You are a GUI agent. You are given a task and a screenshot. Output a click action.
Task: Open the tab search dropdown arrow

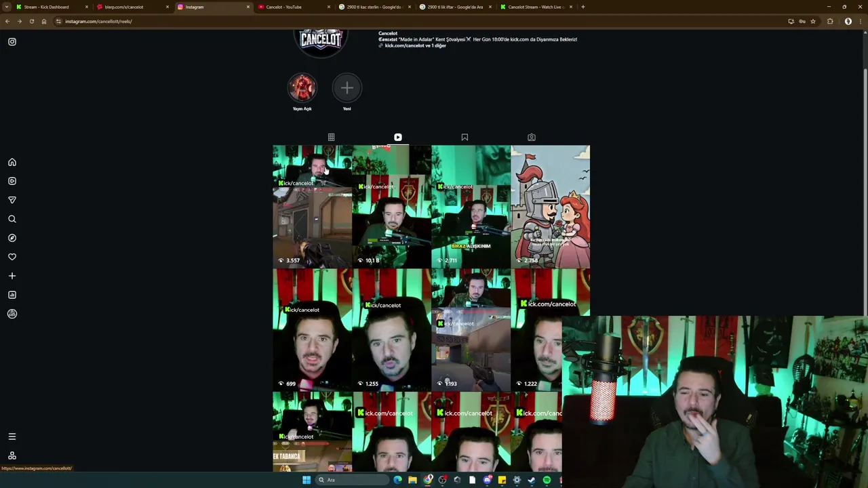pyautogui.click(x=6, y=7)
